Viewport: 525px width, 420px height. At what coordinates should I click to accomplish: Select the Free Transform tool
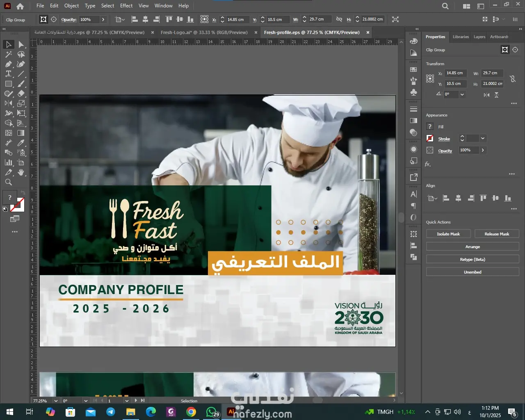[x=21, y=113]
